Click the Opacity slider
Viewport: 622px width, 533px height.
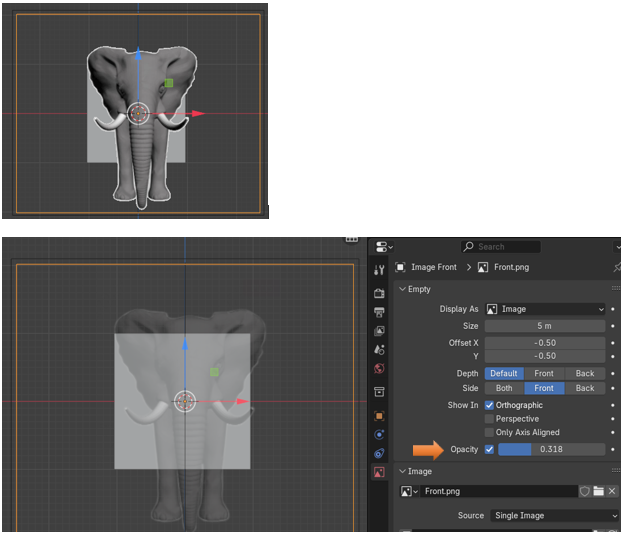pyautogui.click(x=551, y=450)
